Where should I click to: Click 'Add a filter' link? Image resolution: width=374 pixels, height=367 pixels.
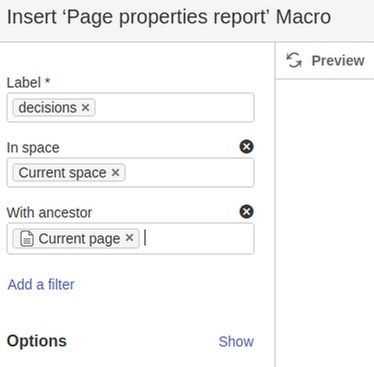[x=41, y=284]
